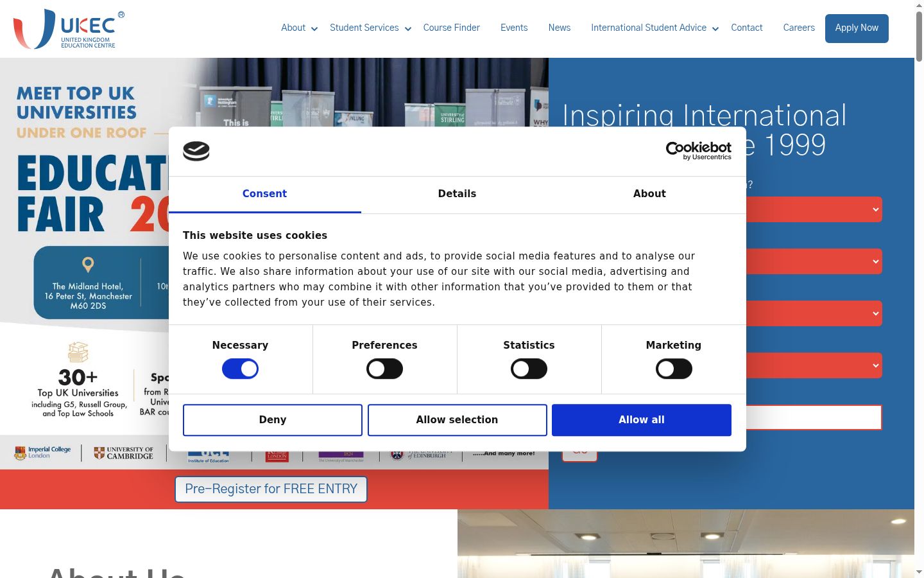924x578 pixels.
Task: Click Allow selection button
Action: click(457, 420)
